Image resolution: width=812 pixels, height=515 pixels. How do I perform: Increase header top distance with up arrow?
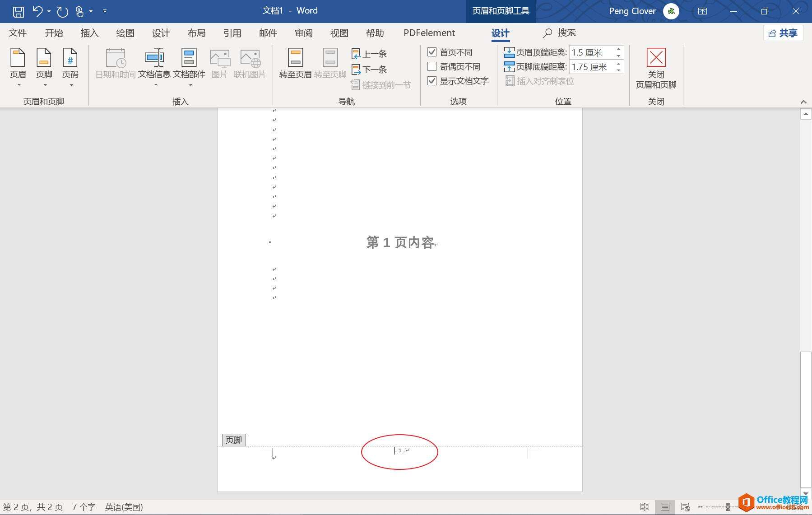coord(618,50)
